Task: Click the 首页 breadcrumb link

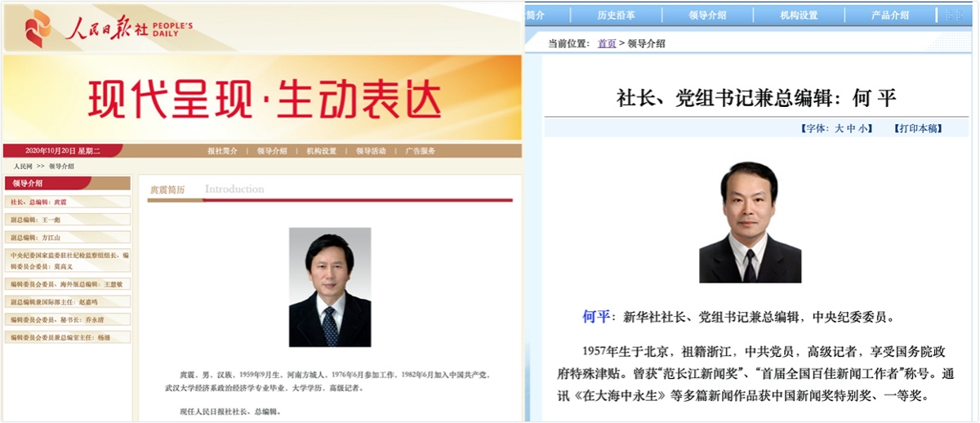Action: point(607,44)
